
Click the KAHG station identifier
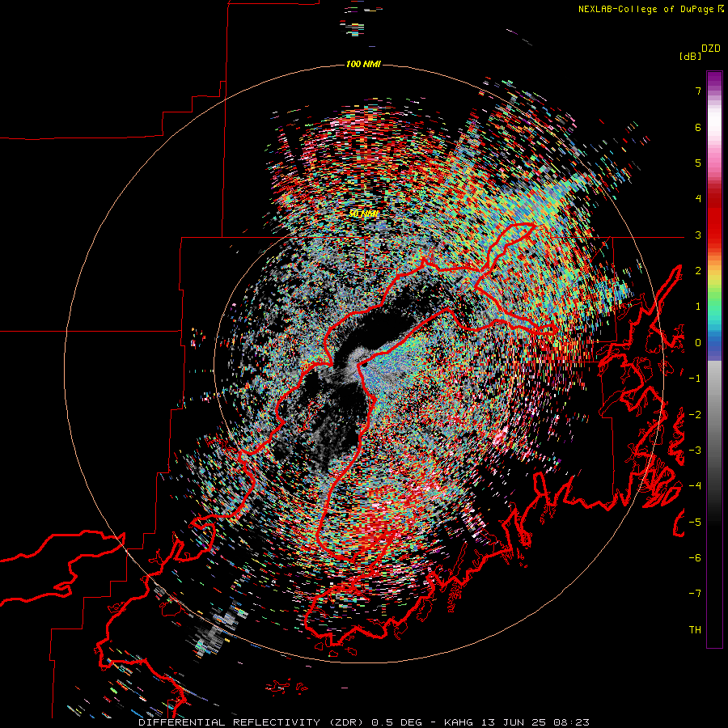pos(459,722)
